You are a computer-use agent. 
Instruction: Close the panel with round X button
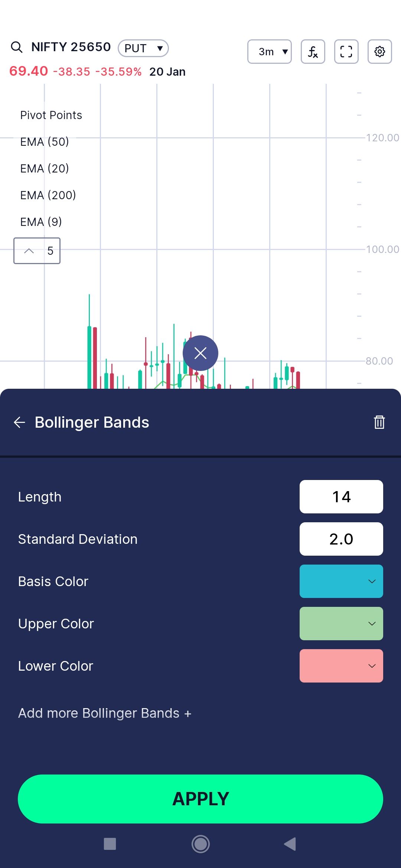pos(200,353)
